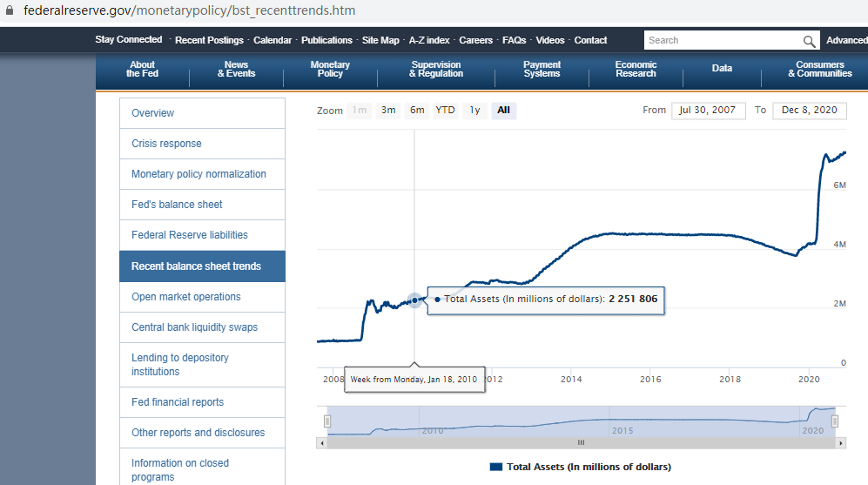
Task: Open Central bank liquidity swaps page
Action: 202,327
